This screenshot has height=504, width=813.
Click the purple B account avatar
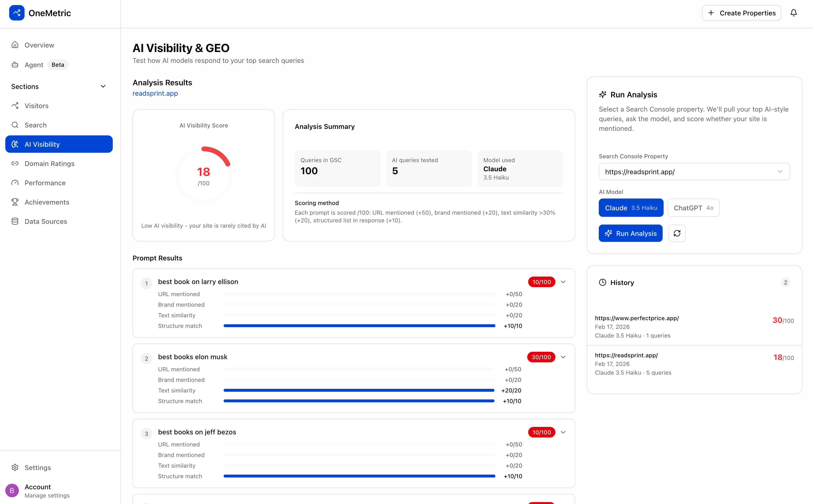12,490
